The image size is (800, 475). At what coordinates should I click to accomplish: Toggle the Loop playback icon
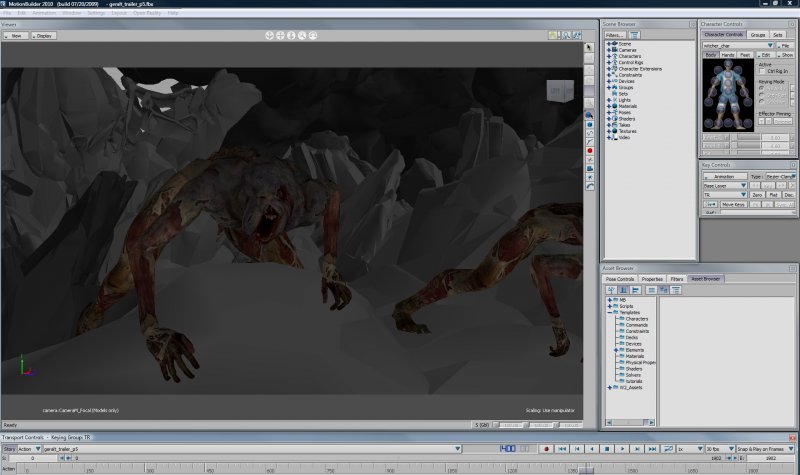click(x=667, y=449)
